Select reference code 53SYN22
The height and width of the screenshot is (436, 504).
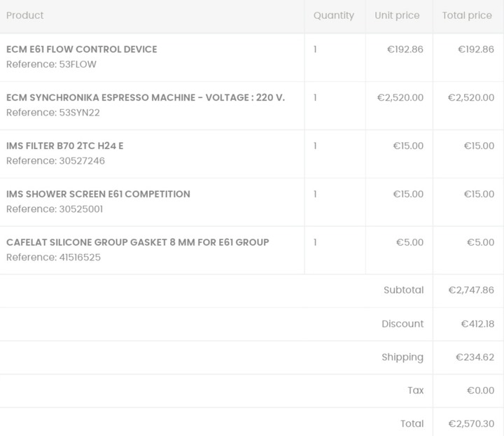point(79,113)
